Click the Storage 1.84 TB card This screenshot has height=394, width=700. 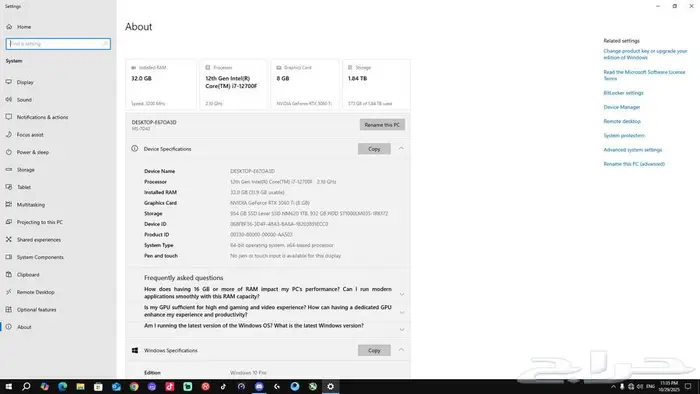(376, 85)
